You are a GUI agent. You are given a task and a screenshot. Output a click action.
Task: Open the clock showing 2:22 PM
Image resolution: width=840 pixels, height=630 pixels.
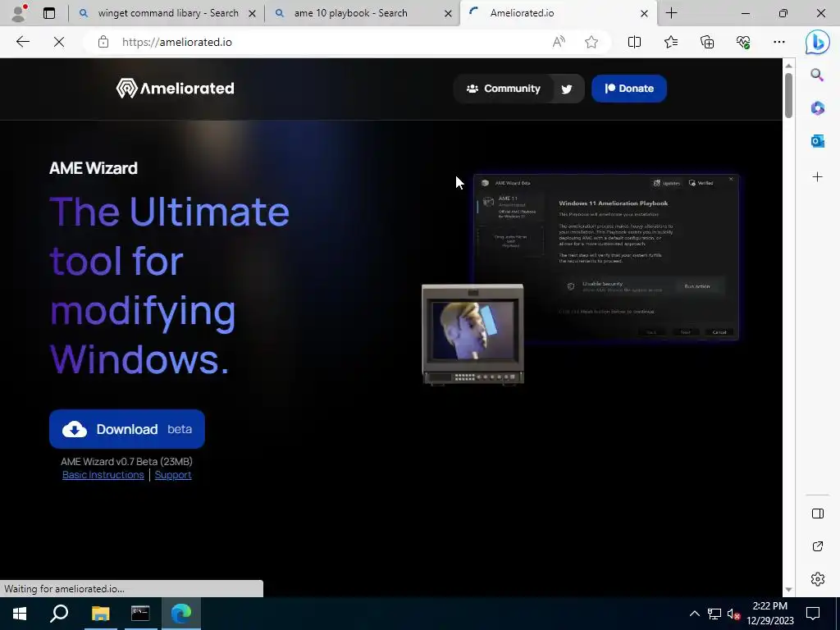pyautogui.click(x=769, y=614)
